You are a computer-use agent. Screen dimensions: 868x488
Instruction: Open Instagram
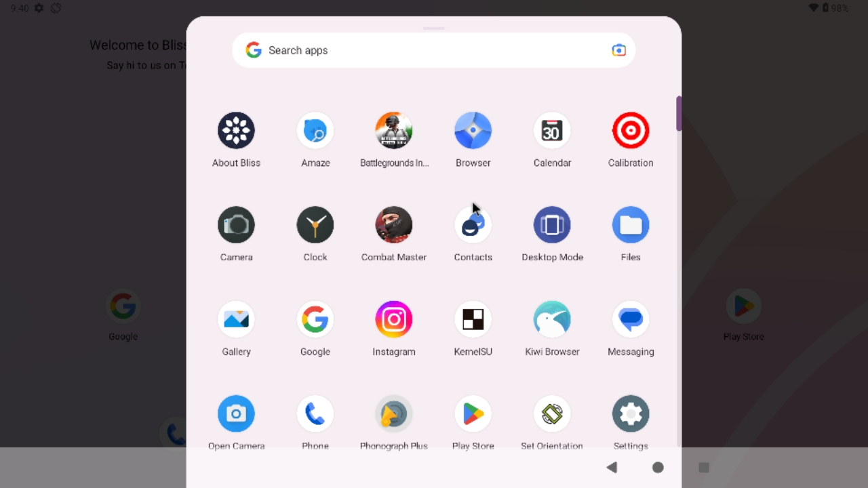click(393, 319)
